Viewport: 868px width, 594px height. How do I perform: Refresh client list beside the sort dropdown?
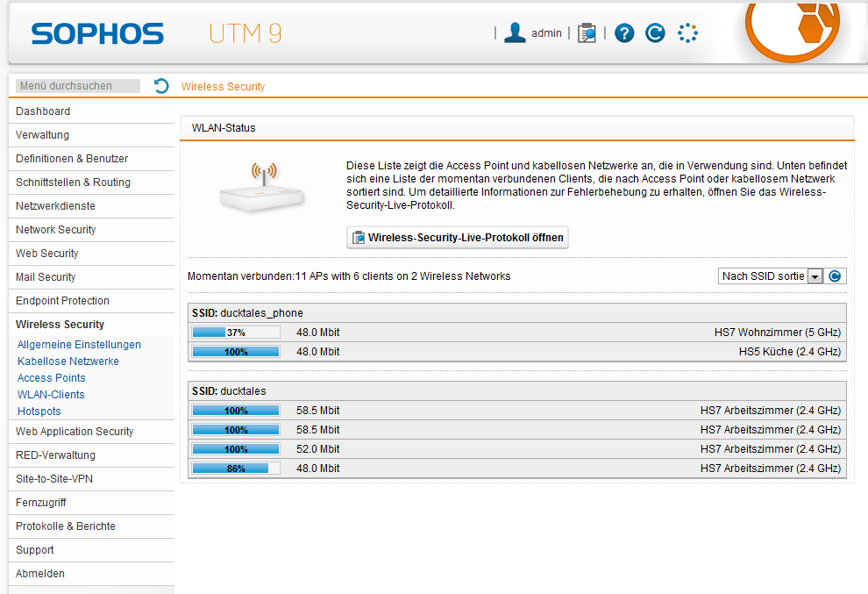point(835,276)
